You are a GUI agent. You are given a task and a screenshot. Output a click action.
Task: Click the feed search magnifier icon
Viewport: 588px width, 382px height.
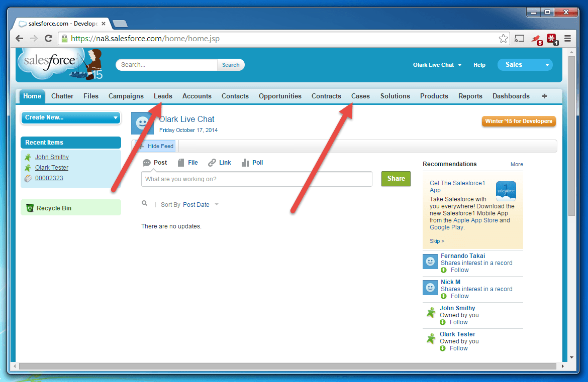click(145, 204)
